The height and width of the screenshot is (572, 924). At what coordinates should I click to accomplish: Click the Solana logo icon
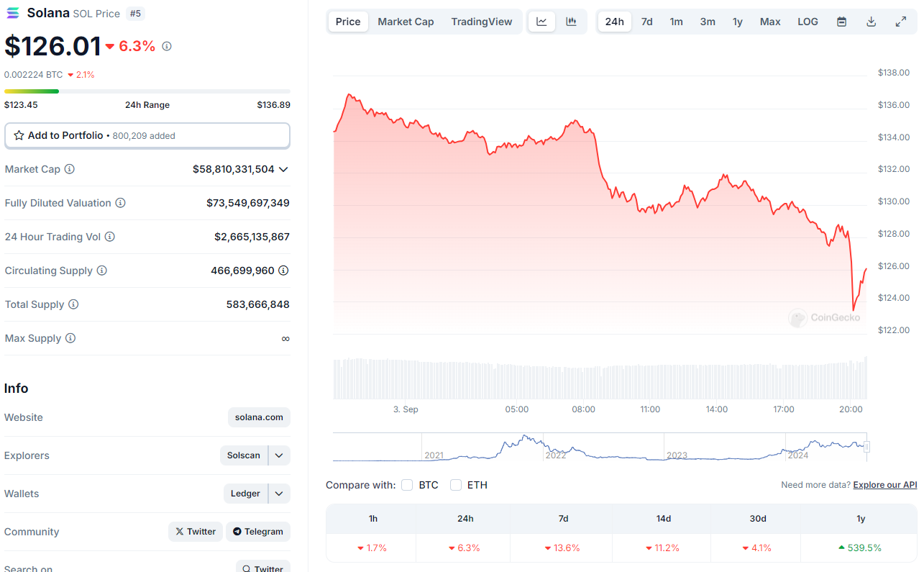(14, 12)
